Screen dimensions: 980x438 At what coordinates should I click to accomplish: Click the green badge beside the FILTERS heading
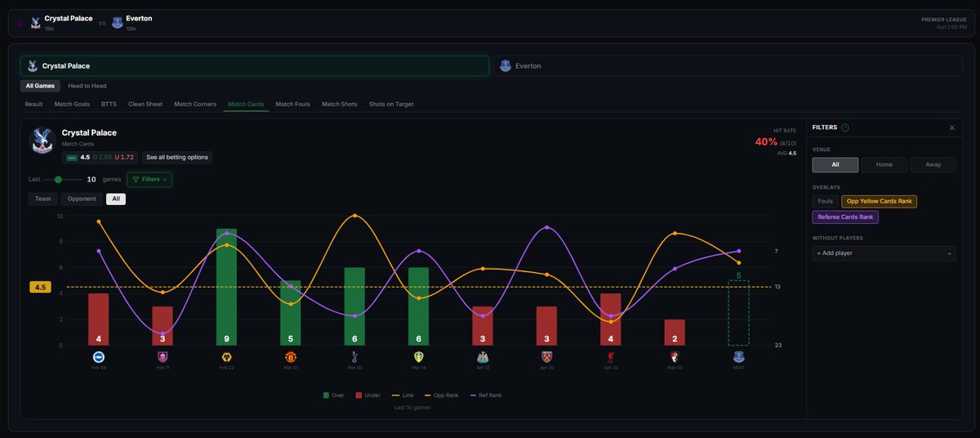tap(844, 127)
